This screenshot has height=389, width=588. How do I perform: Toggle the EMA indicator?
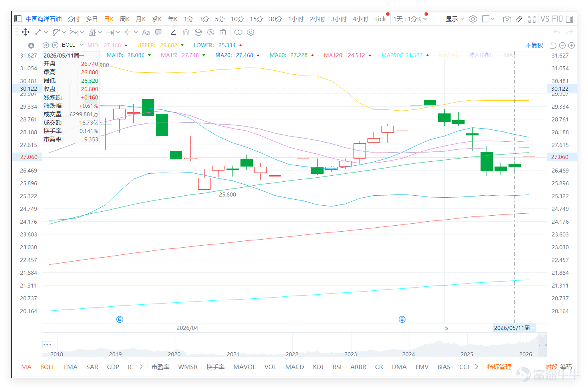71,367
